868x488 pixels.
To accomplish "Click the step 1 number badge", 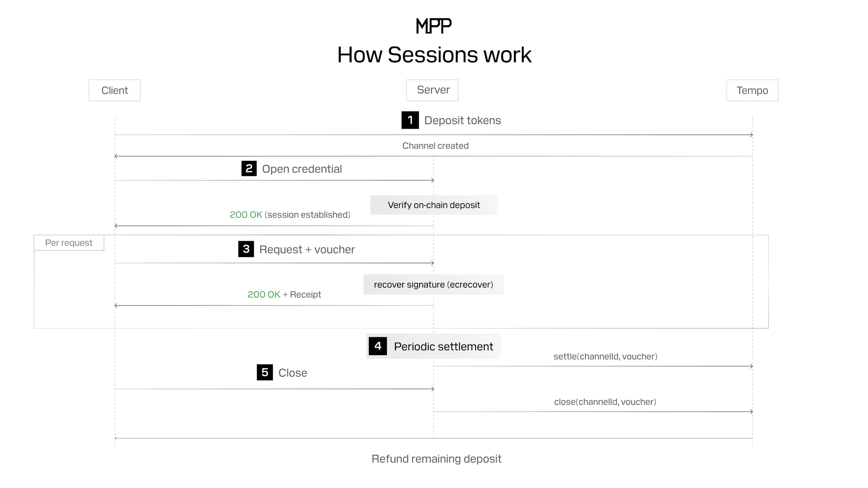I will coord(410,120).
